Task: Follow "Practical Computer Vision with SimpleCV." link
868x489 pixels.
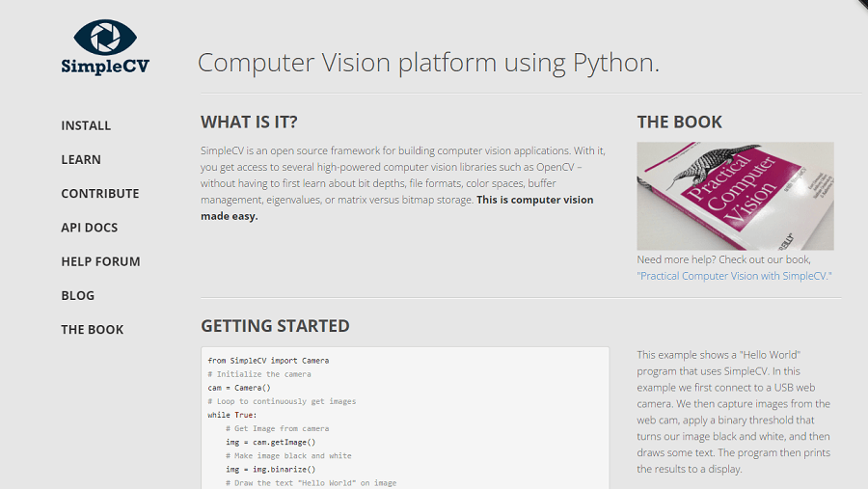Action: pos(734,276)
